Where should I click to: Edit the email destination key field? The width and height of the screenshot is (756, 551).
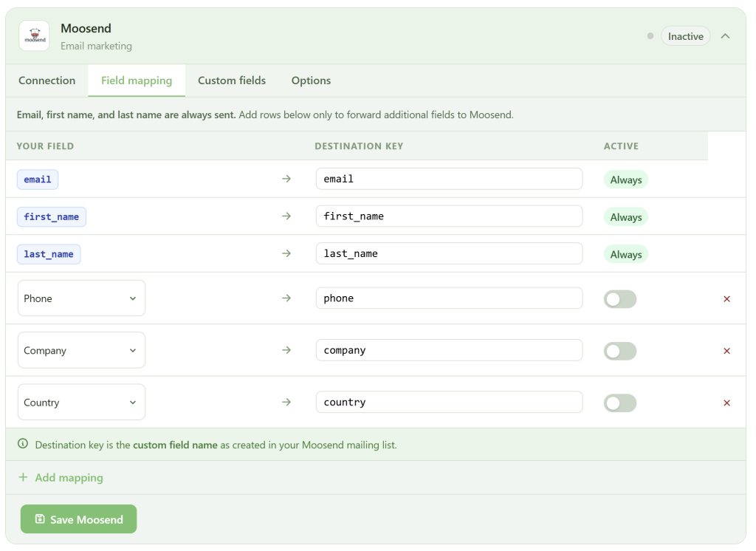coord(449,179)
